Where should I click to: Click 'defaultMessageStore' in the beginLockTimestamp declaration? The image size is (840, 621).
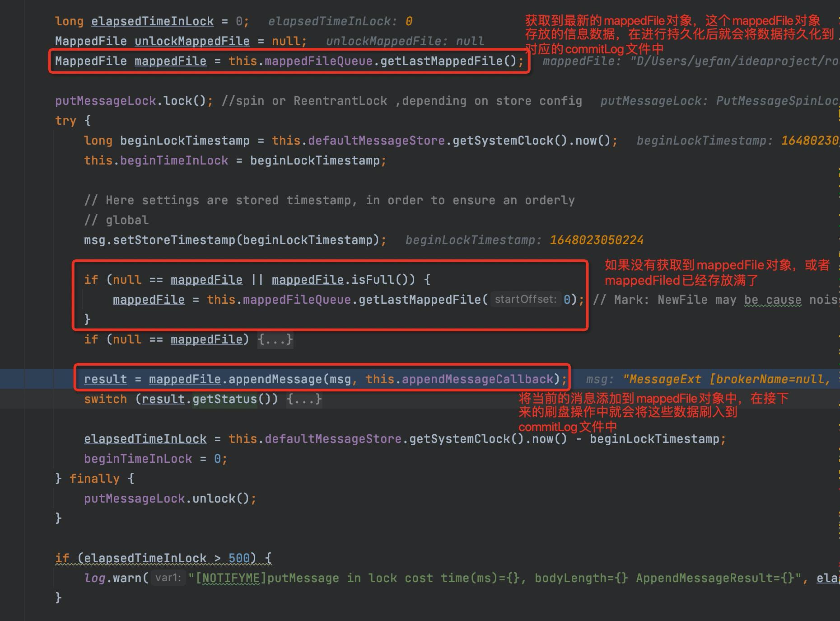376,141
